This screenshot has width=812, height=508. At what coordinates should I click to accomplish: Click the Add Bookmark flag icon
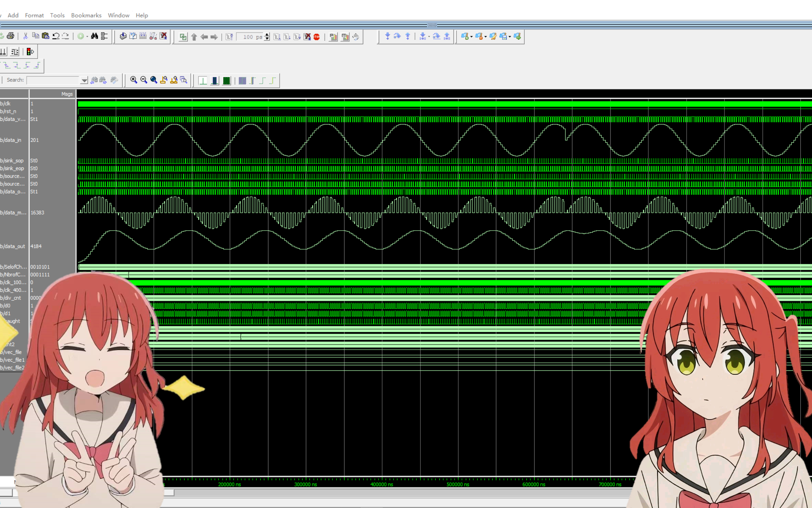pos(465,36)
